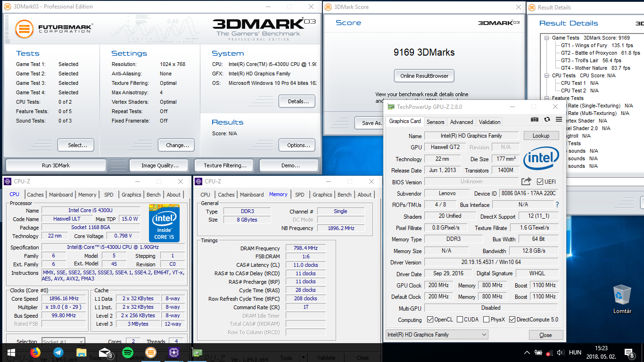Click the Driver Version field in GPU-Z
This screenshot has width=644, height=362.
(x=491, y=262)
